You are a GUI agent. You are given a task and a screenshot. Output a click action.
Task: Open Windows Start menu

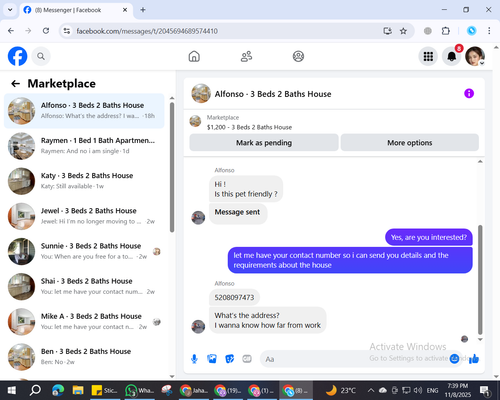point(12,390)
